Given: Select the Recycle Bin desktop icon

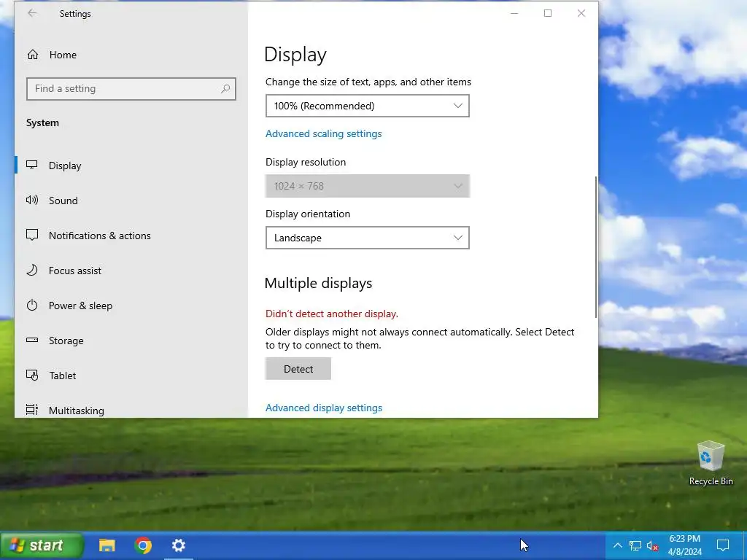Looking at the screenshot, I should tap(711, 463).
